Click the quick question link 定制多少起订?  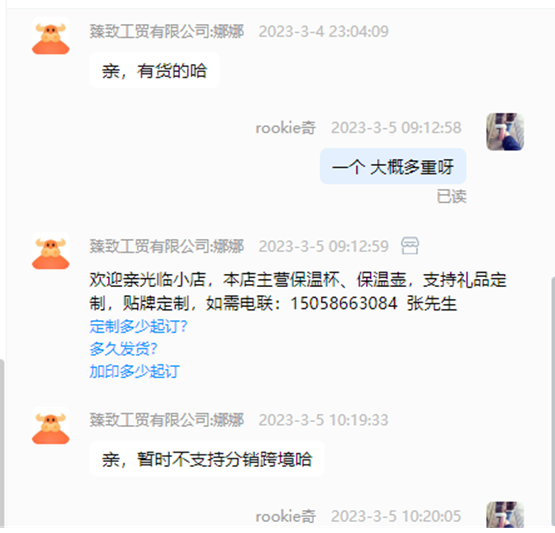138,326
